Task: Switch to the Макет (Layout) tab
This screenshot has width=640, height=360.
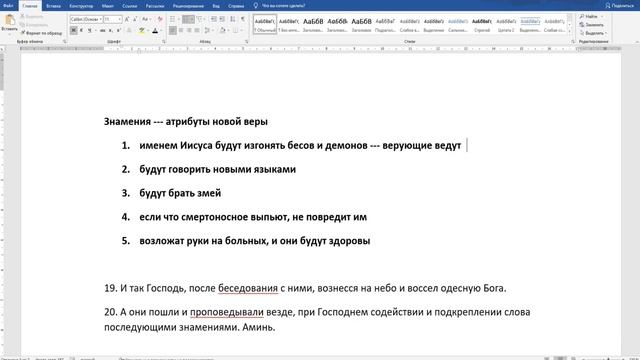Action: [108, 6]
